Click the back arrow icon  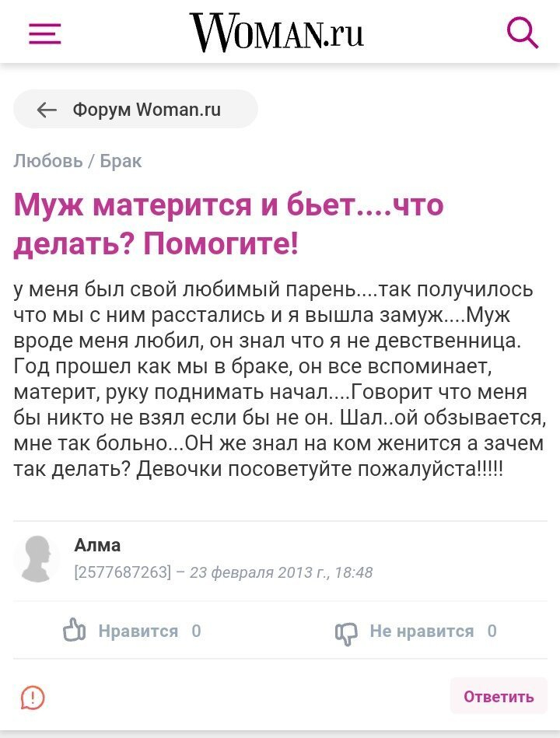point(47,110)
